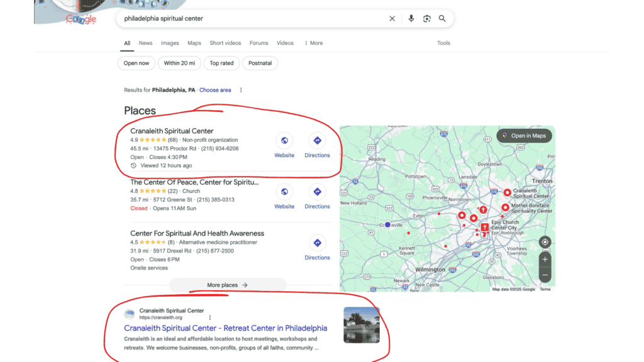Toggle the Within 20 mi filter chip

[179, 63]
